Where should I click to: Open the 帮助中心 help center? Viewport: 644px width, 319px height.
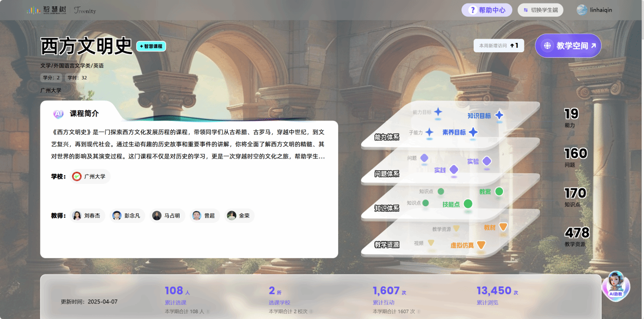click(x=486, y=10)
